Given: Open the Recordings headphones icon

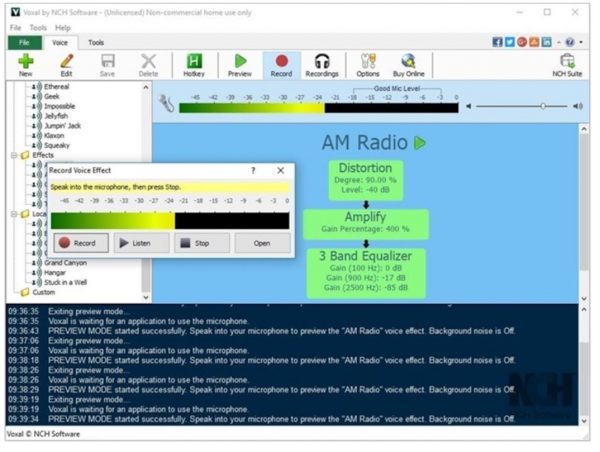Looking at the screenshot, I should coord(321,65).
